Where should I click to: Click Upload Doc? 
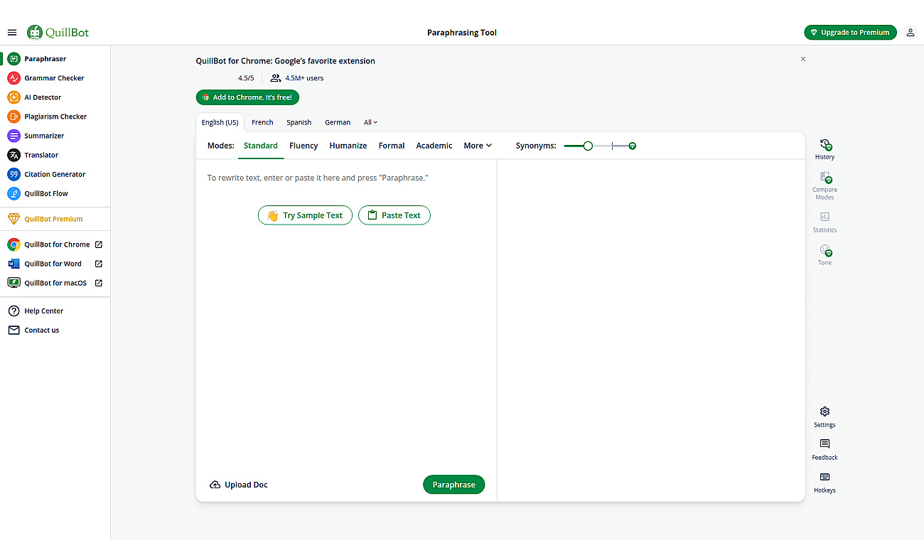click(239, 485)
